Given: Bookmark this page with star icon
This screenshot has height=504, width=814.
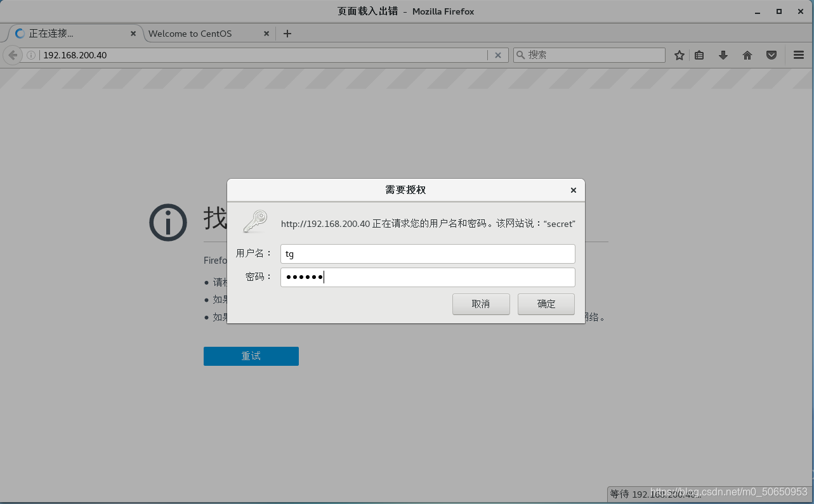Looking at the screenshot, I should pyautogui.click(x=679, y=55).
